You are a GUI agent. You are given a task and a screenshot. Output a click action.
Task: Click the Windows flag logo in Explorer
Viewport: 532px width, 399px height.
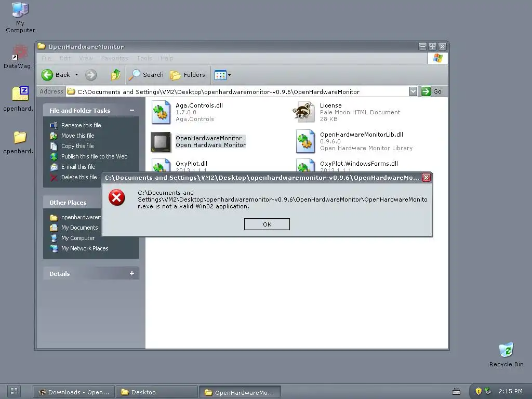click(437, 58)
